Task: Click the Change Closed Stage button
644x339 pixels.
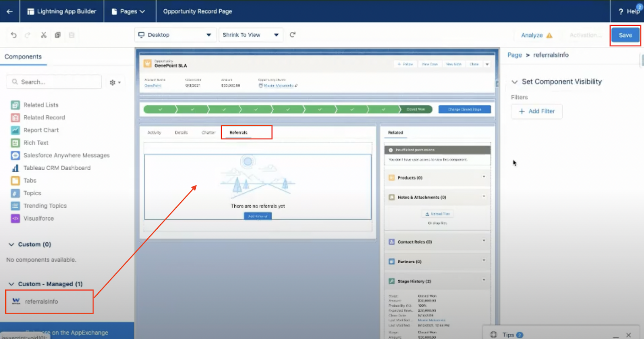Action: 464,109
